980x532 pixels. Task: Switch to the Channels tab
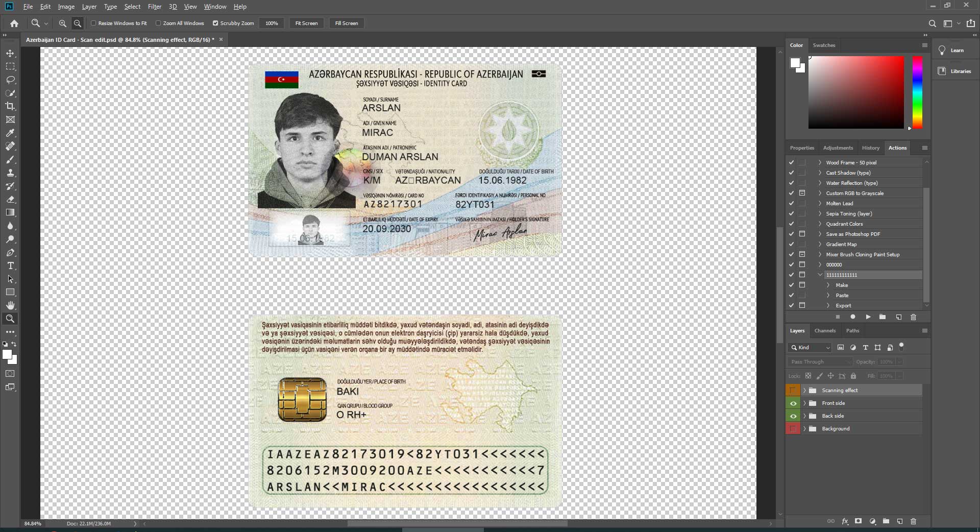click(x=825, y=331)
